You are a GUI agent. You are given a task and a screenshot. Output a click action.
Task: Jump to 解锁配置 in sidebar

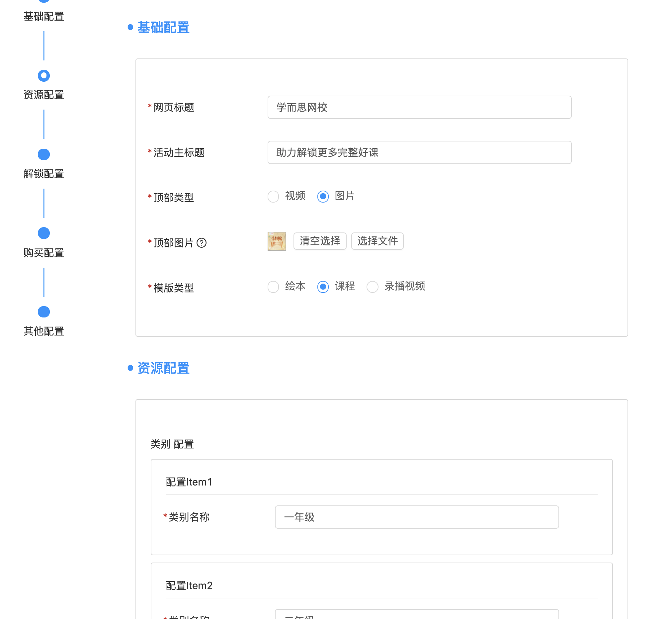pos(43,174)
